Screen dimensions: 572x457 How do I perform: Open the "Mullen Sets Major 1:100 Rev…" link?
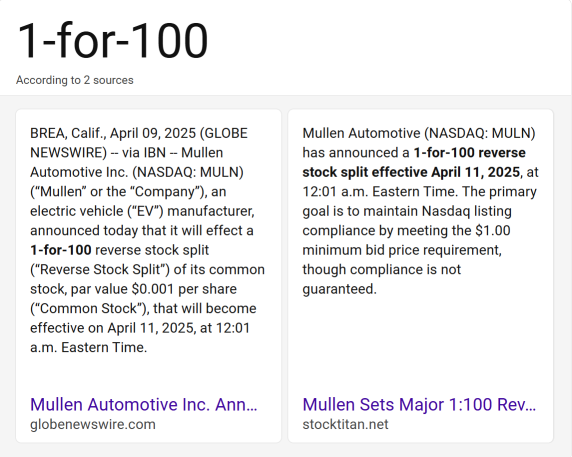(419, 404)
